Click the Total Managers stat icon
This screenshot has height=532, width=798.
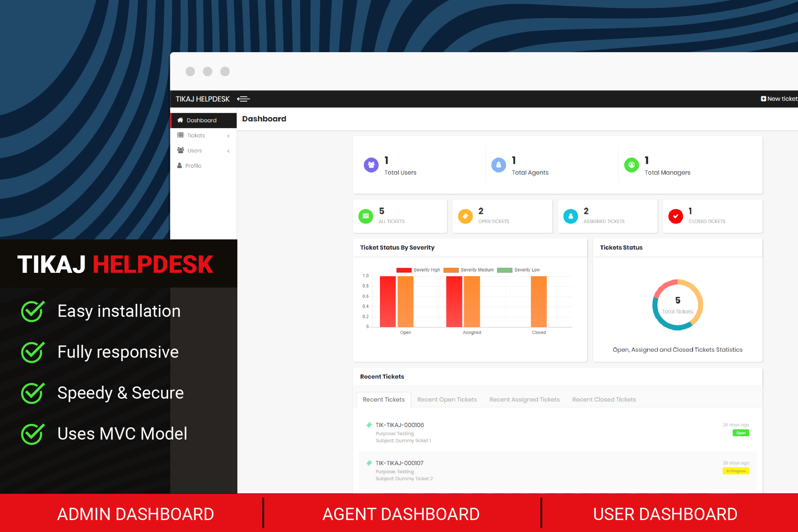tap(632, 167)
